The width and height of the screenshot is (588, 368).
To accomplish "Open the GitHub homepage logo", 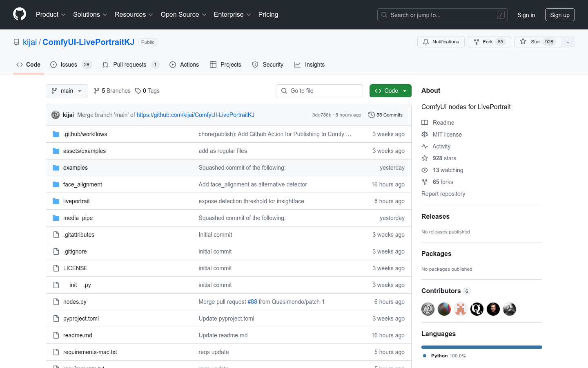I will 20,14.
